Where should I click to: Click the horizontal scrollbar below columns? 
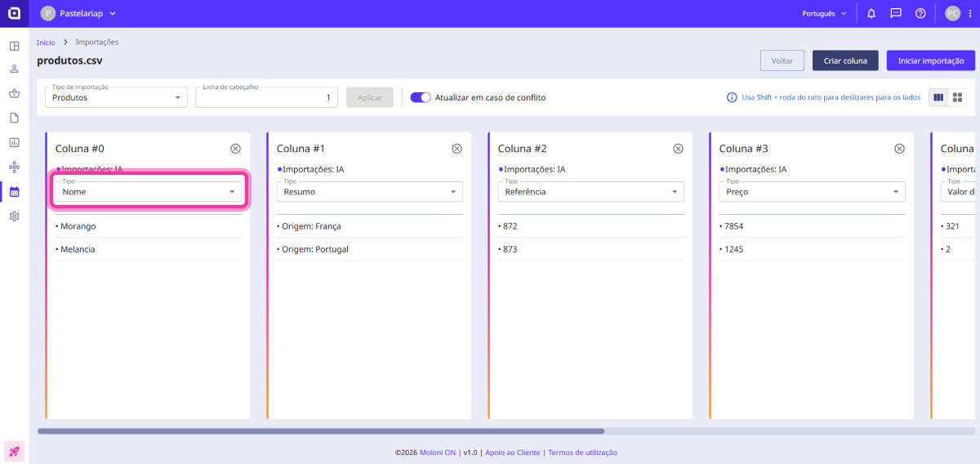(x=321, y=431)
